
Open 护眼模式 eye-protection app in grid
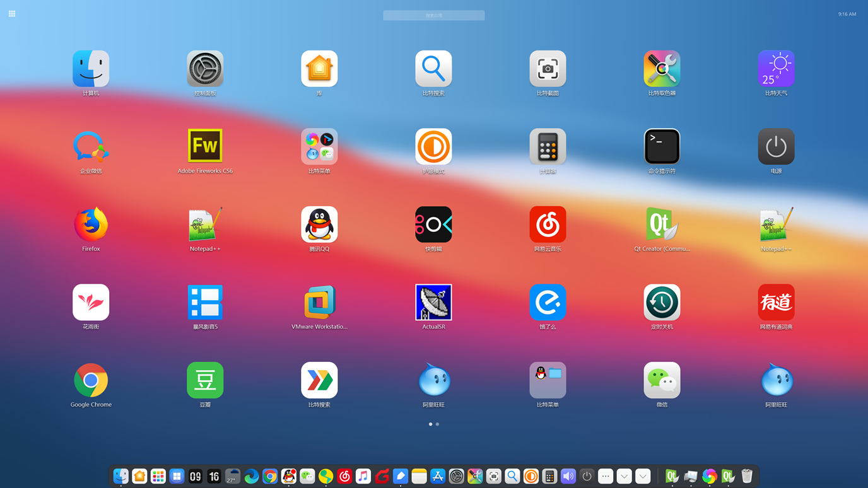[433, 147]
